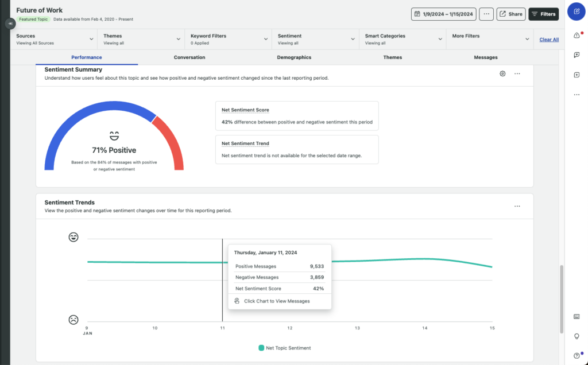This screenshot has width=588, height=365.
Task: Expand the Keyword Filters dropdown
Action: click(x=229, y=39)
